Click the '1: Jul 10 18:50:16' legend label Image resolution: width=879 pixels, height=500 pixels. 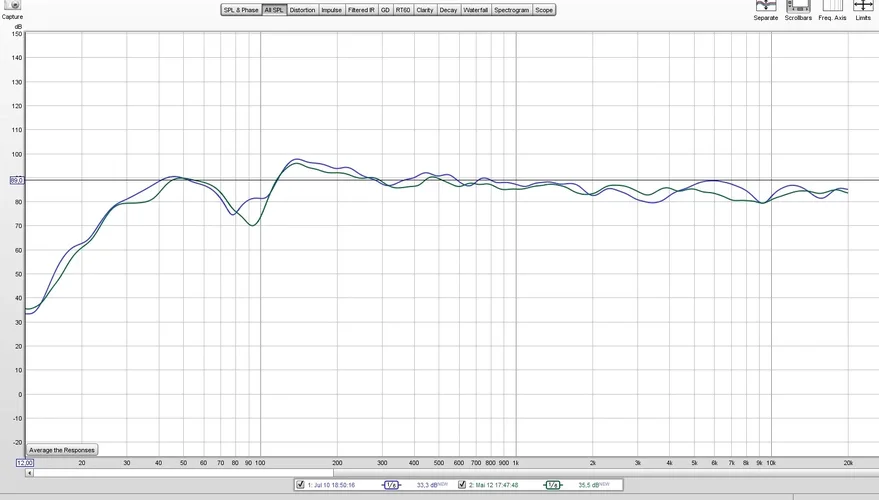point(331,485)
